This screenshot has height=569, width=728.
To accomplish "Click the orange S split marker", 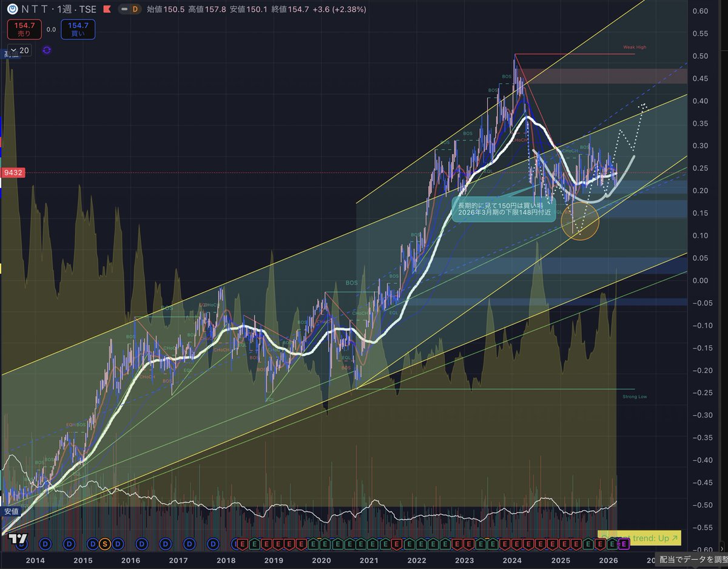I will point(105,543).
